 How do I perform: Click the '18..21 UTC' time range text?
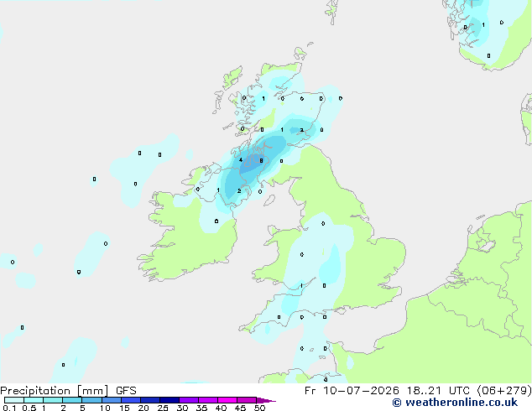pyautogui.click(x=438, y=391)
